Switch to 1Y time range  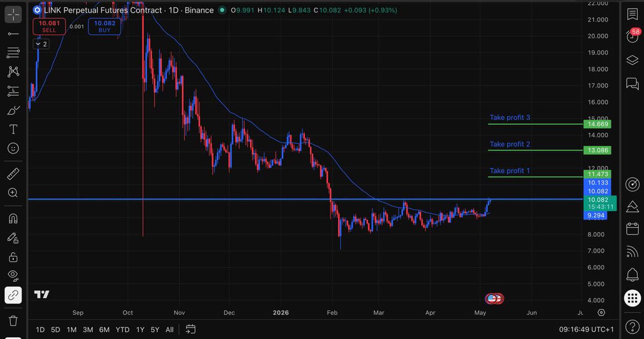(140, 329)
